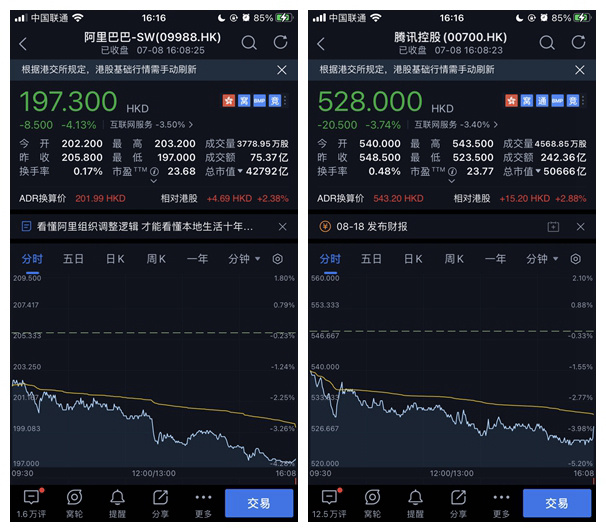Go back from the Alibaba stock page
The image size is (606, 532).
[x=24, y=44]
